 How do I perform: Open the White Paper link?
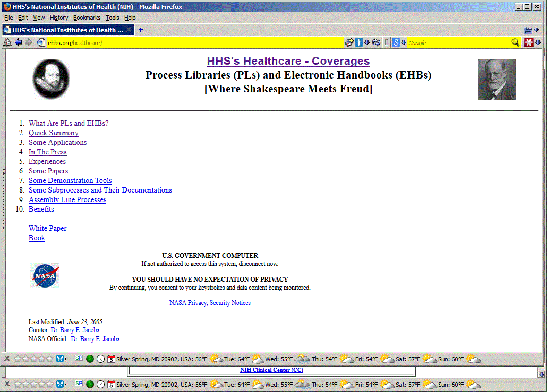(x=47, y=228)
